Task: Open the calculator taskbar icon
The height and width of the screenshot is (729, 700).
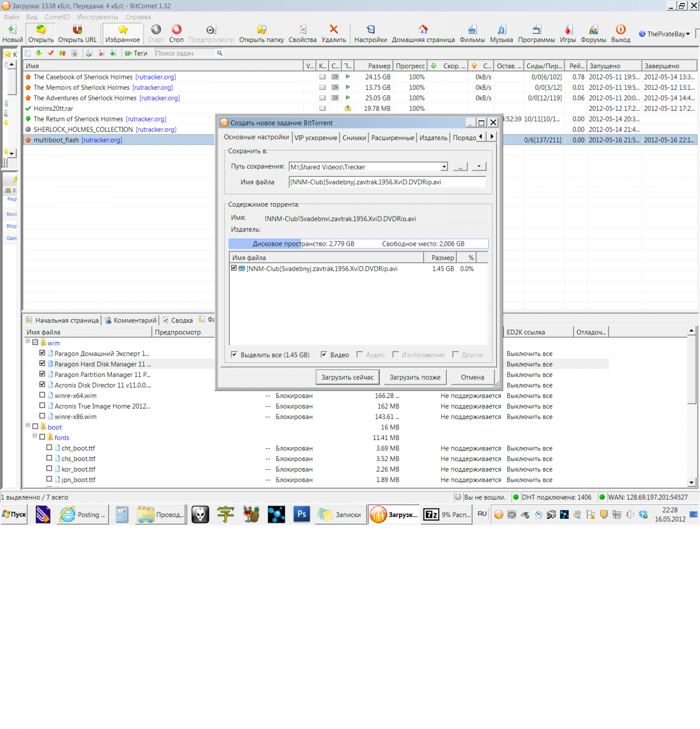Action: tap(122, 514)
